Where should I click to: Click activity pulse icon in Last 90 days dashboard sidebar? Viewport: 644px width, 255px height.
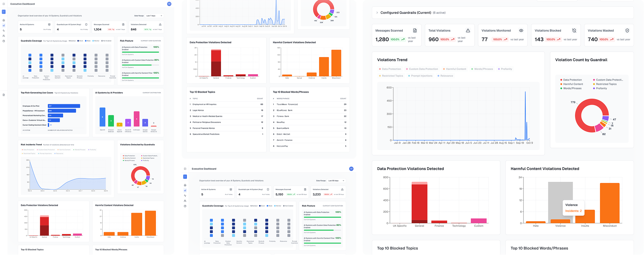tap(185, 195)
